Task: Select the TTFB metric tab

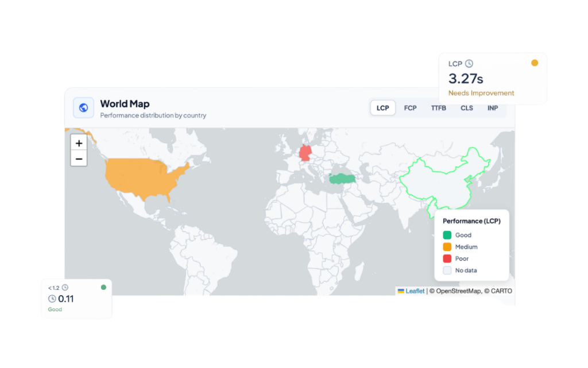Action: (439, 108)
